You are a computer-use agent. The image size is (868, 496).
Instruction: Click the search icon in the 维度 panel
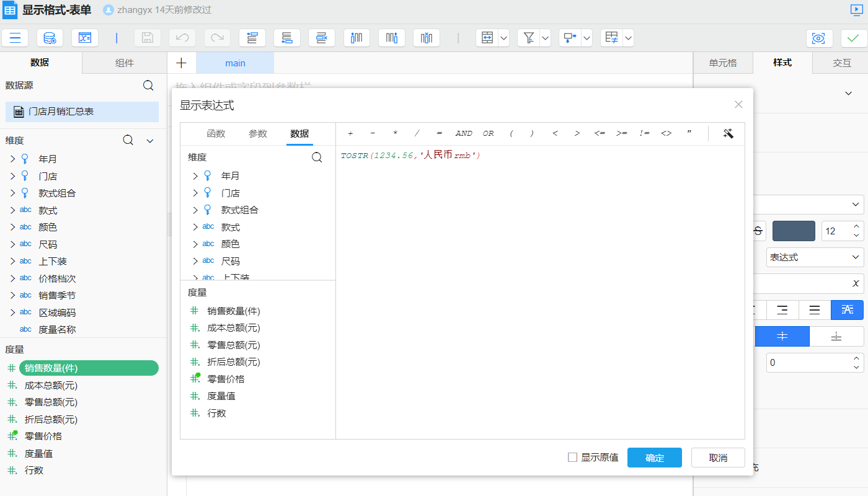point(127,140)
